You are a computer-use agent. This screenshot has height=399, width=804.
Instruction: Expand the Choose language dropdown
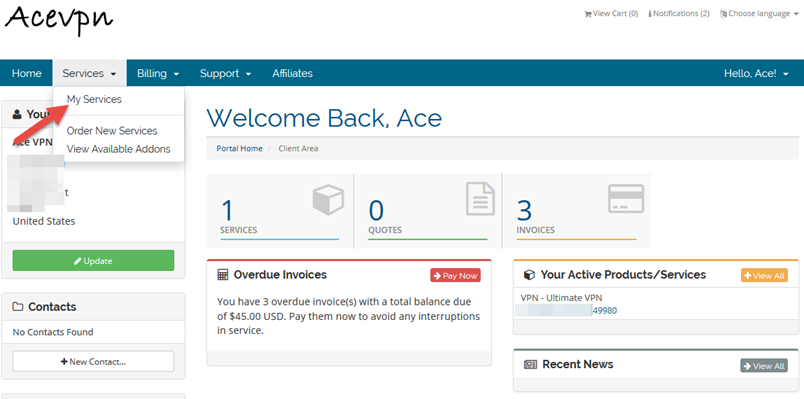(x=759, y=14)
